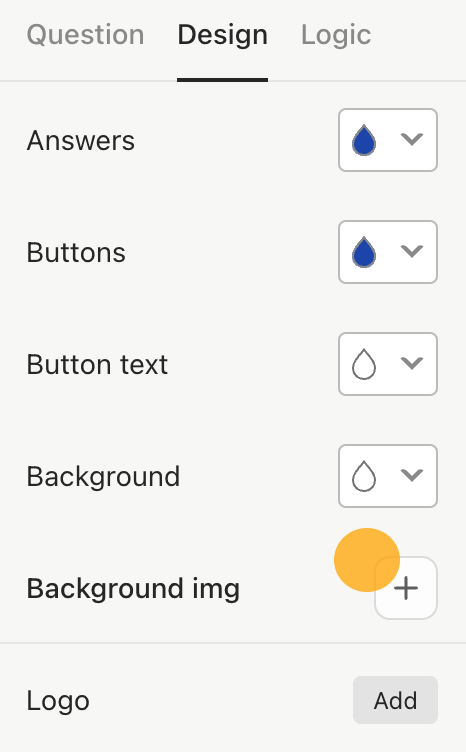Click the empty droplet icon for Background

tap(364, 476)
